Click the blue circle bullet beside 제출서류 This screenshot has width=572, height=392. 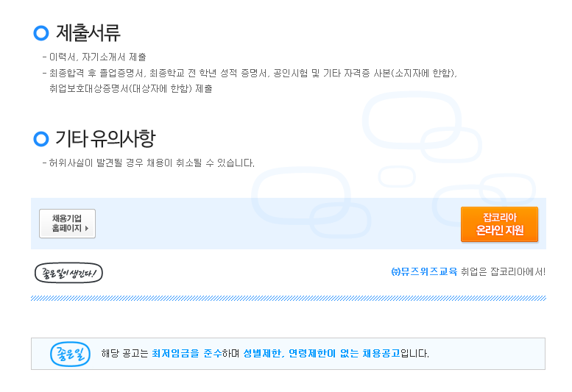(x=41, y=33)
